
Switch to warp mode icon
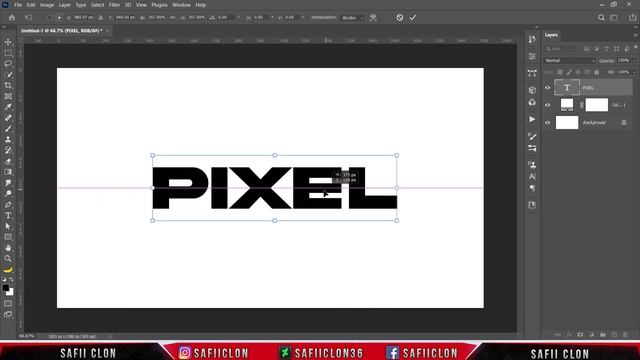pyautogui.click(x=373, y=18)
